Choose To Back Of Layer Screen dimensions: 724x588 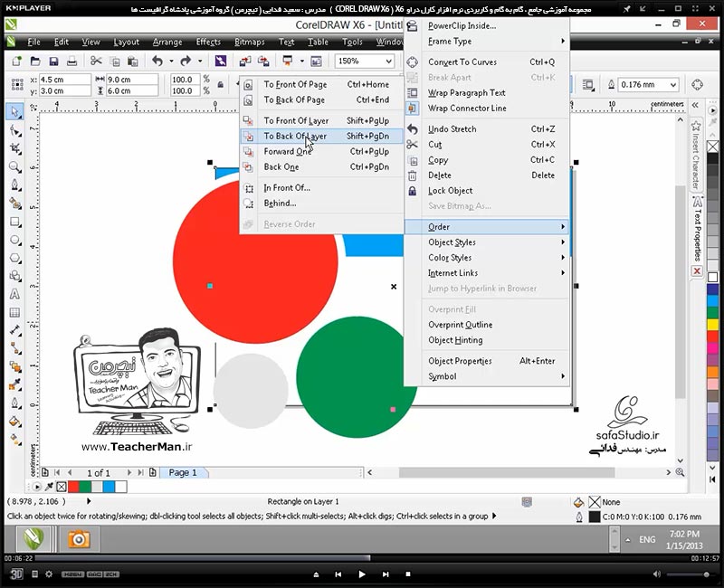pos(321,137)
